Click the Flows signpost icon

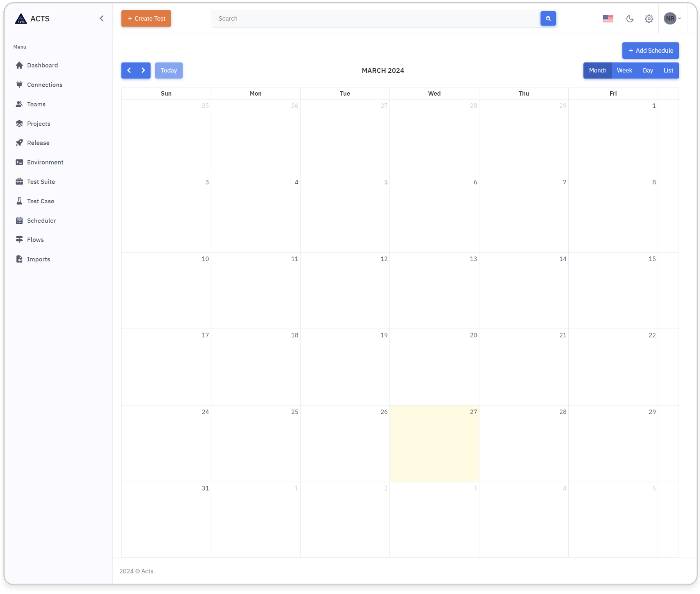pyautogui.click(x=19, y=240)
